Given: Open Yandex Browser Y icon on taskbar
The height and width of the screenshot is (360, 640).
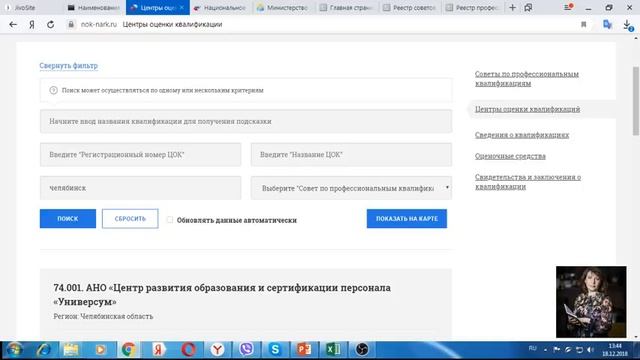Looking at the screenshot, I should click(218, 349).
